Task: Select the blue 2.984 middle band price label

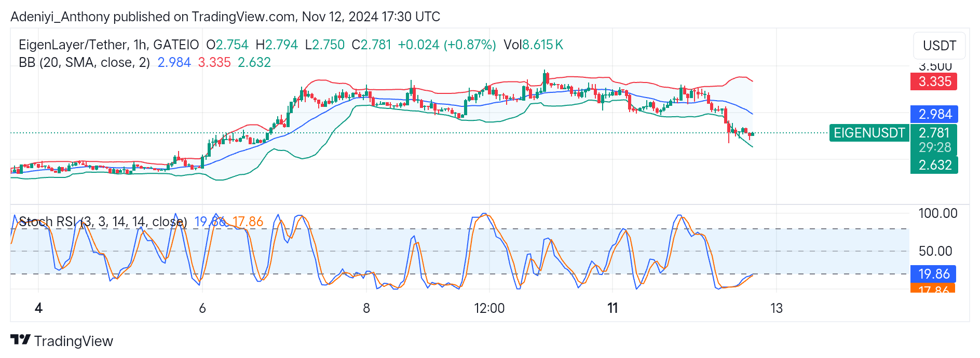Action: pos(934,114)
